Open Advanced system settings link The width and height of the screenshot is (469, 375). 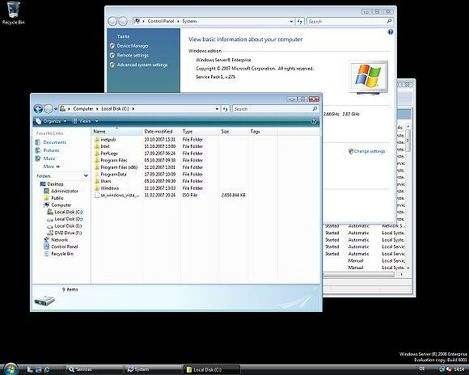click(x=142, y=65)
